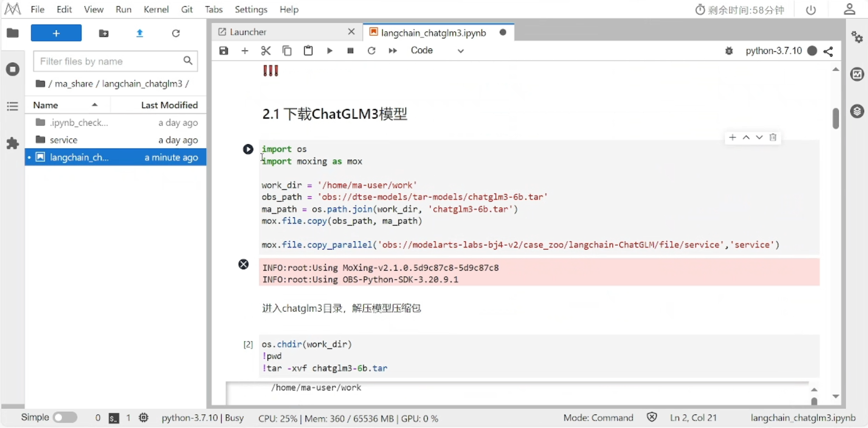Open the Edit menu
868x428 pixels.
pyautogui.click(x=64, y=9)
